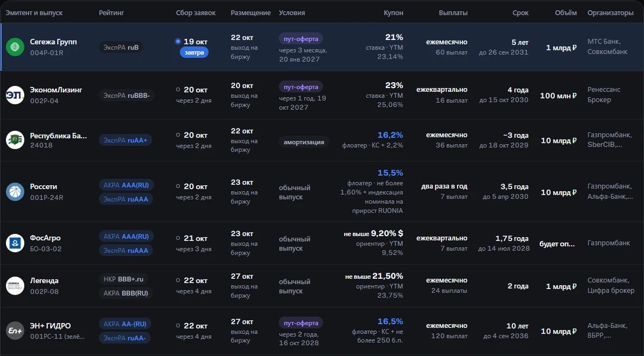Select the 20 окт radio marker for ЭкономЛизинг
This screenshot has width=644, height=356.
[178, 89]
